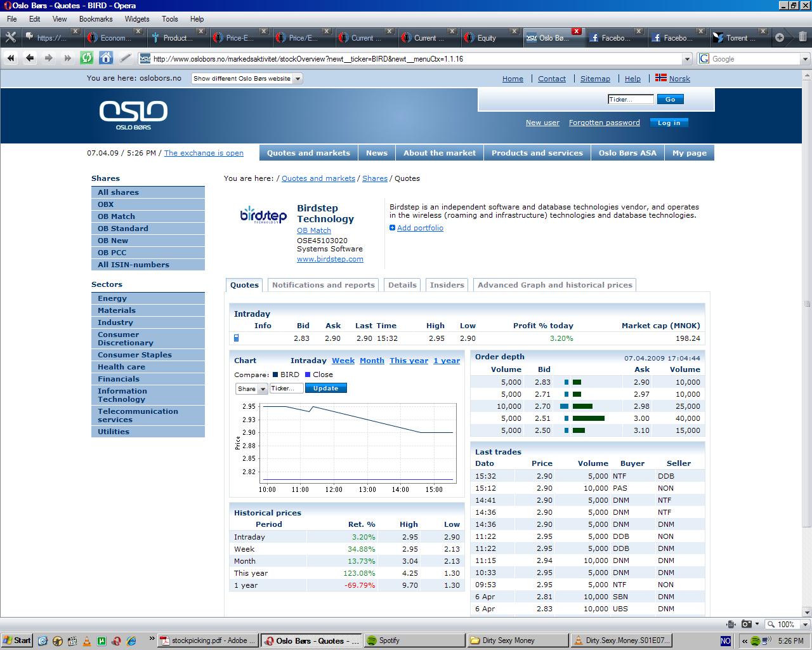The image size is (812, 650).
Task: Click the Intraday info calculator icon
Action: 237,338
